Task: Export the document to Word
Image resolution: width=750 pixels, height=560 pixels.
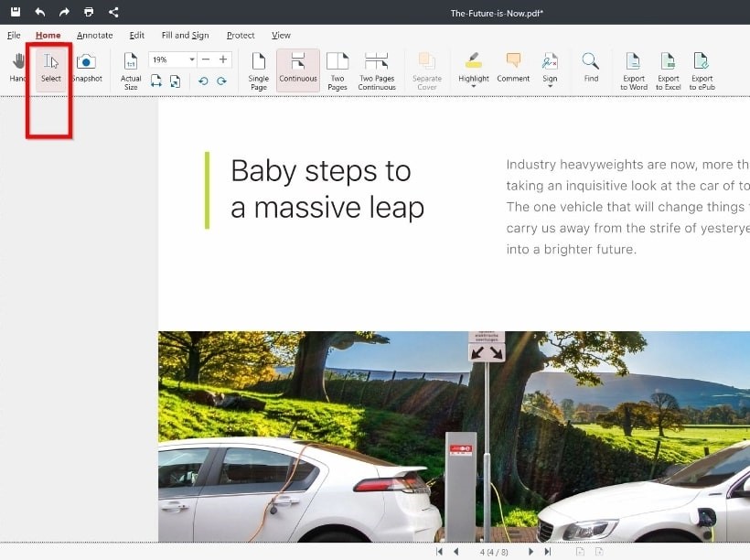Action: [x=633, y=70]
